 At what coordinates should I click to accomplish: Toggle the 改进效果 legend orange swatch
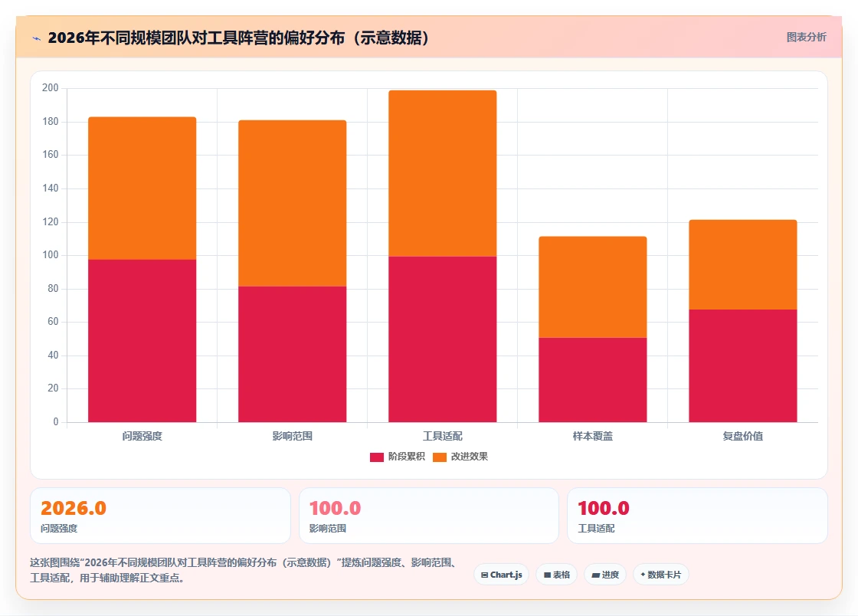click(x=440, y=457)
